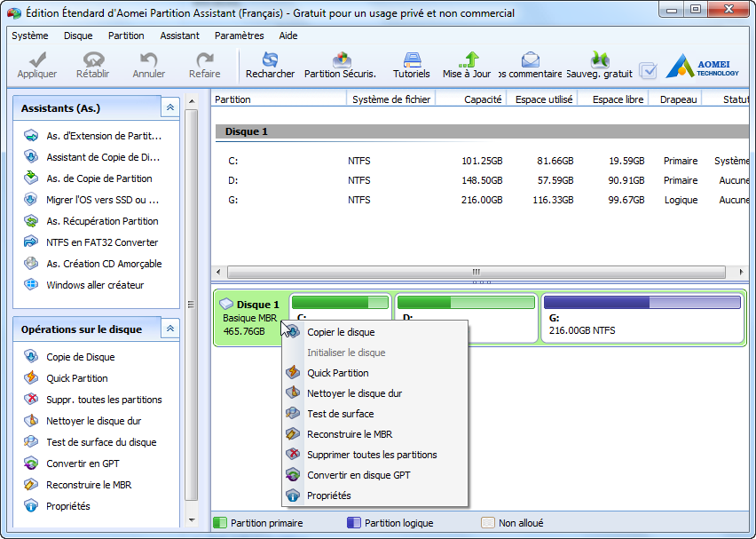The image size is (756, 539).
Task: Choose Quick Partition in the context menu
Action: tap(375, 373)
